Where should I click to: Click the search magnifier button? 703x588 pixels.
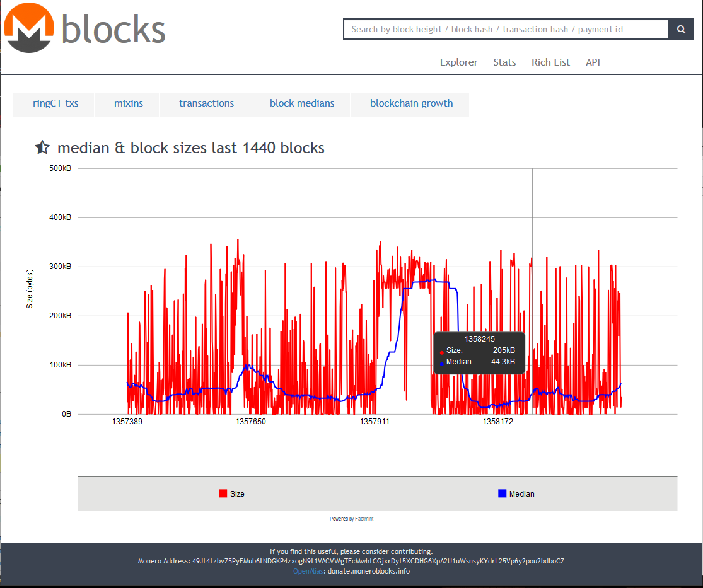[680, 29]
